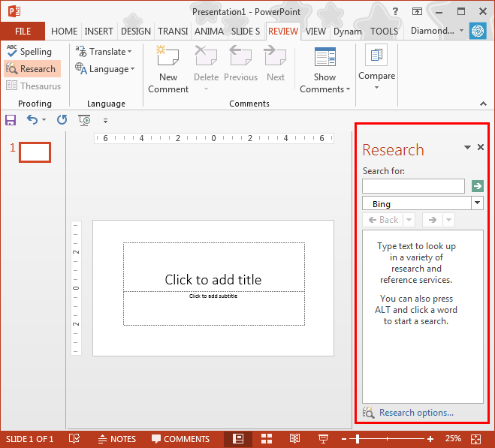Open the FILE menu

coord(23,32)
